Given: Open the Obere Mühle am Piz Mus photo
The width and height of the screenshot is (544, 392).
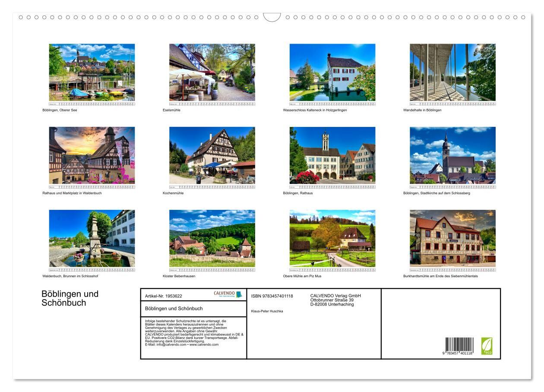Looking at the screenshot, I should pos(332,238).
